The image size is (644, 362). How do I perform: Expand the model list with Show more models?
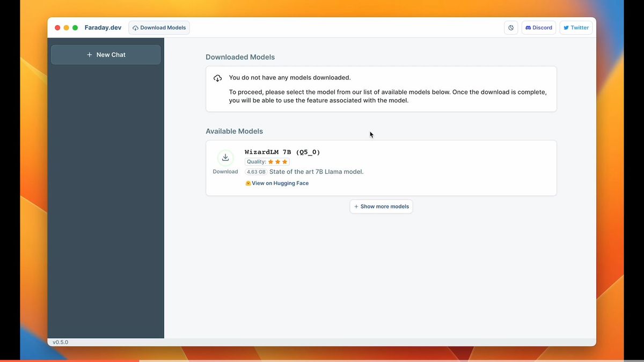coord(381,206)
